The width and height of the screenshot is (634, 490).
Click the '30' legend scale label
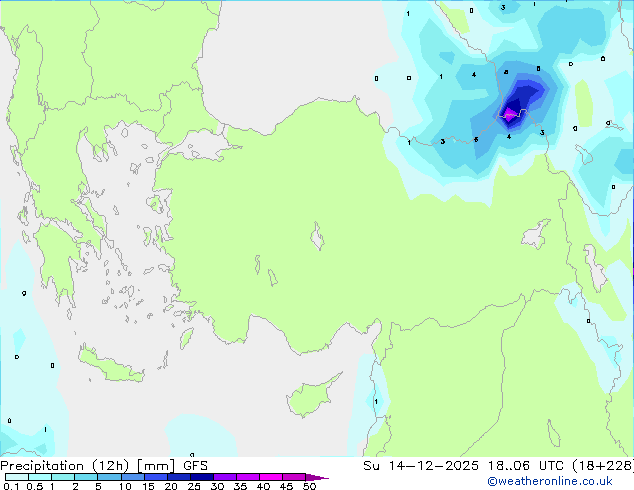pos(217,486)
